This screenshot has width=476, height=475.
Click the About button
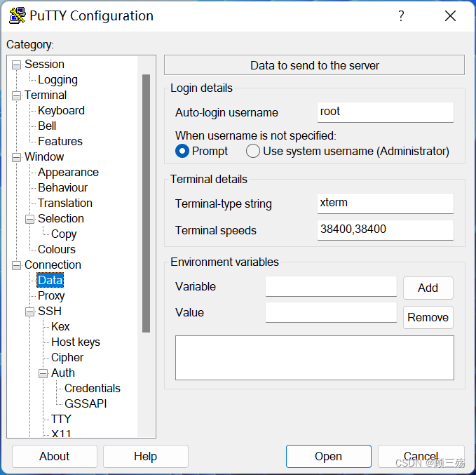[x=55, y=457]
